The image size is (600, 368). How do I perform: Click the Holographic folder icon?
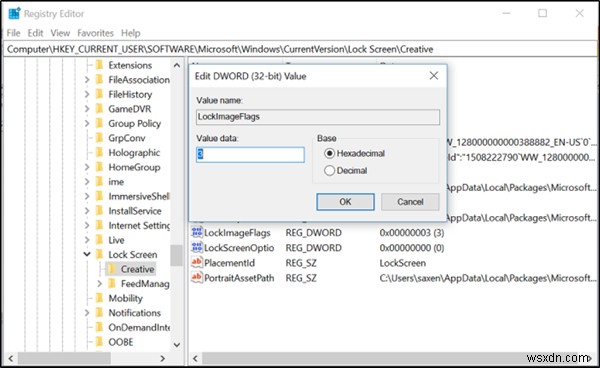(99, 152)
